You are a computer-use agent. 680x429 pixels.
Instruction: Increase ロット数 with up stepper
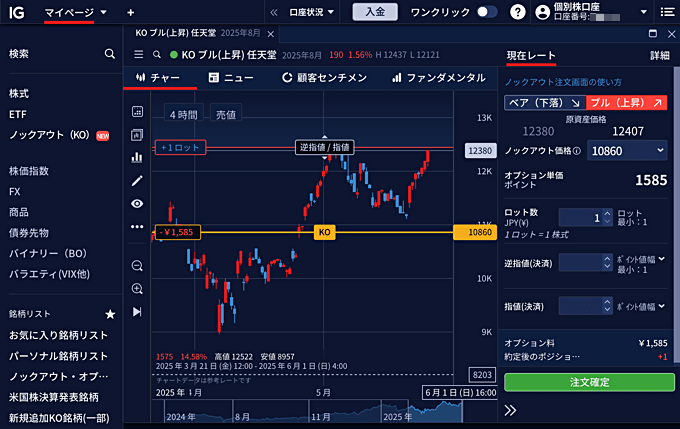coord(607,213)
